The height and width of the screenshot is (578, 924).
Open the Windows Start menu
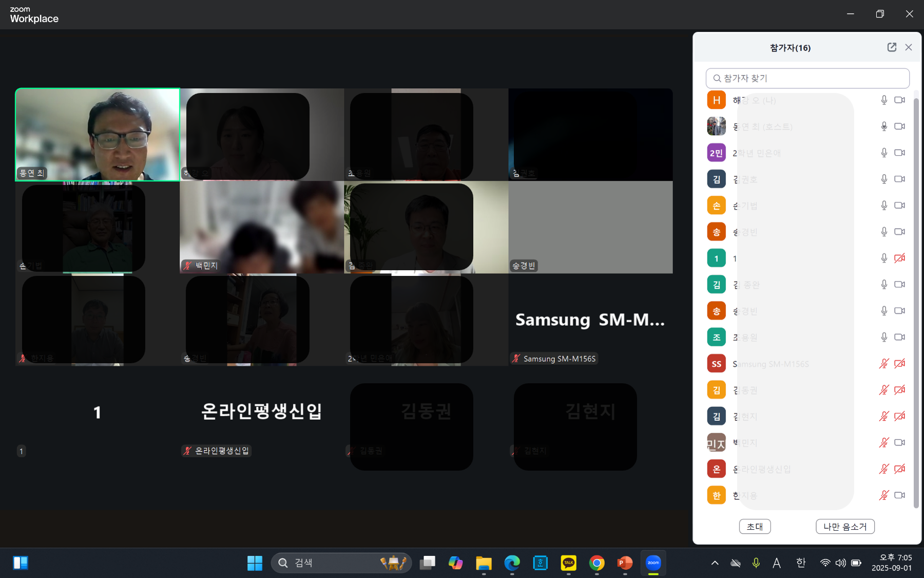click(x=255, y=563)
